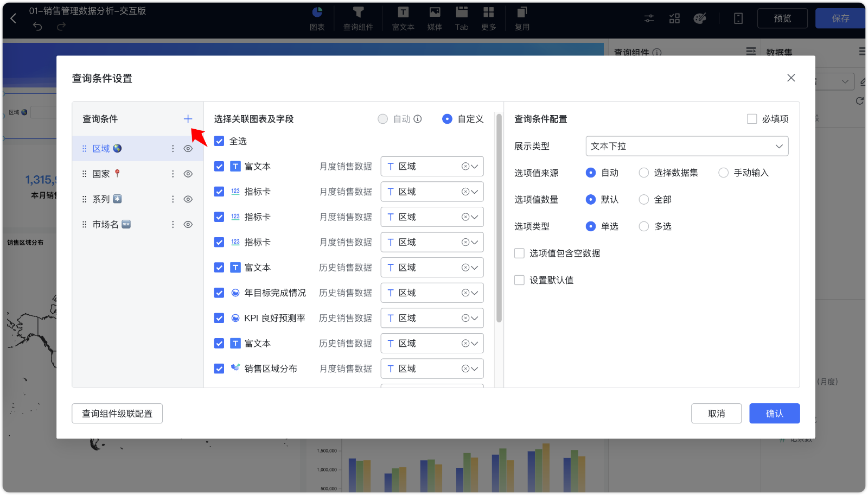Add a Tab component from toolbar
The width and height of the screenshot is (868, 495).
tap(462, 18)
